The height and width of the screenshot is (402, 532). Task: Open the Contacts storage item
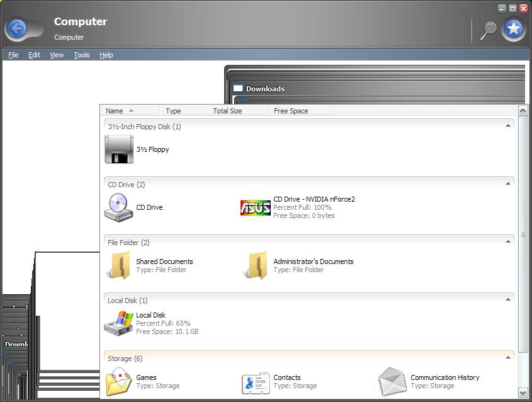coord(256,383)
